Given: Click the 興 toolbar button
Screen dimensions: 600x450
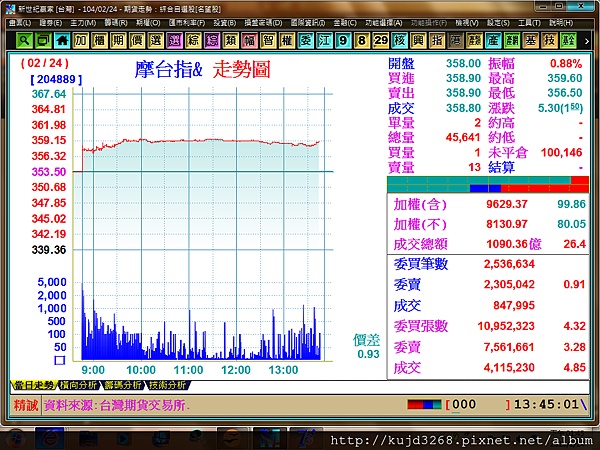Looking at the screenshot, I should point(418,40).
